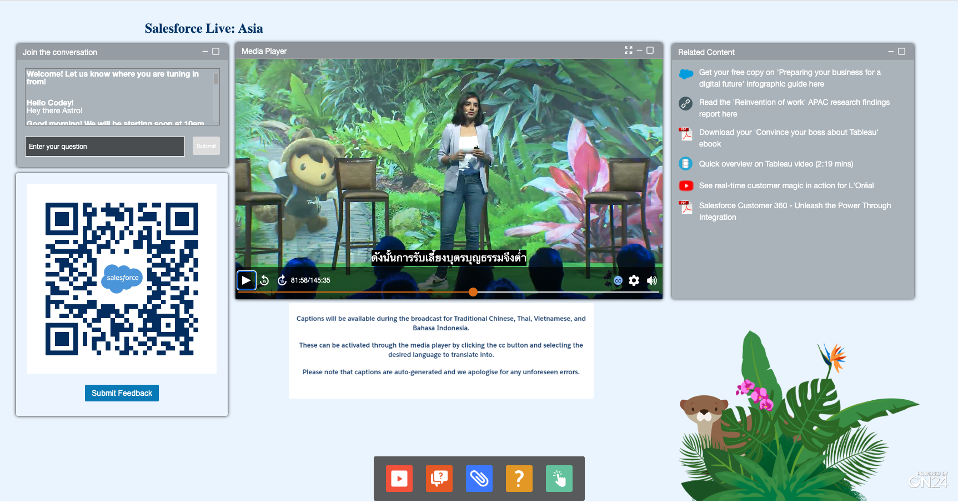This screenshot has height=503, width=958.
Task: Minimize the Related Content panel
Action: 891,51
